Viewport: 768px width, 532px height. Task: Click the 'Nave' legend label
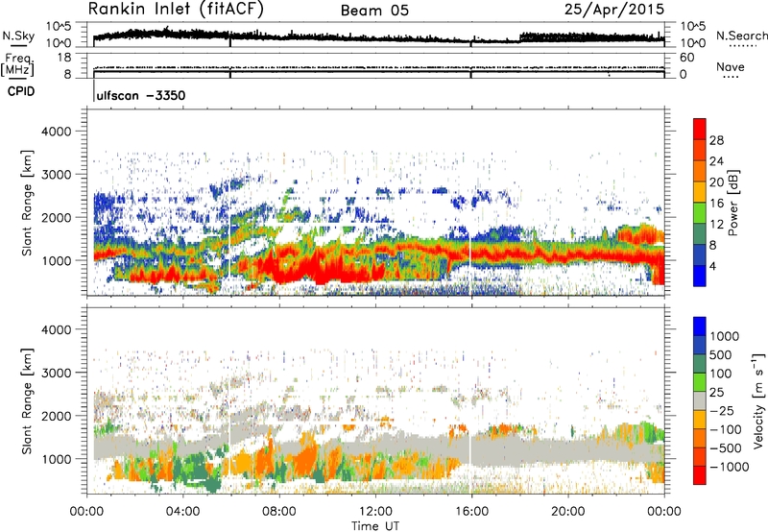tap(731, 66)
